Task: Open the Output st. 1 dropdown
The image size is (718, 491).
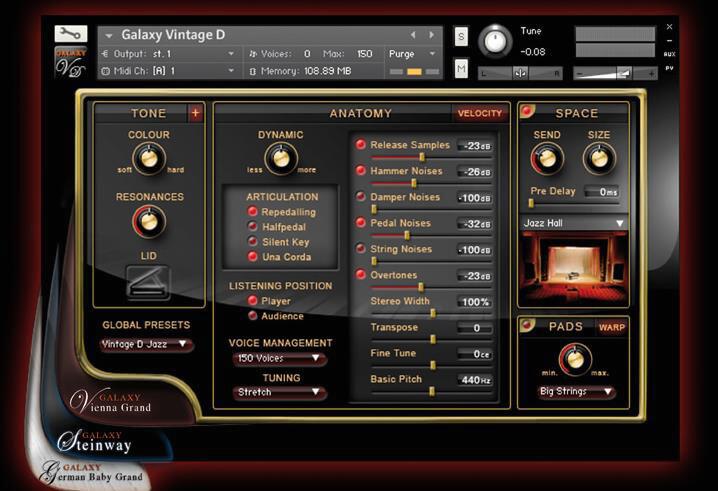Action: tap(168, 54)
